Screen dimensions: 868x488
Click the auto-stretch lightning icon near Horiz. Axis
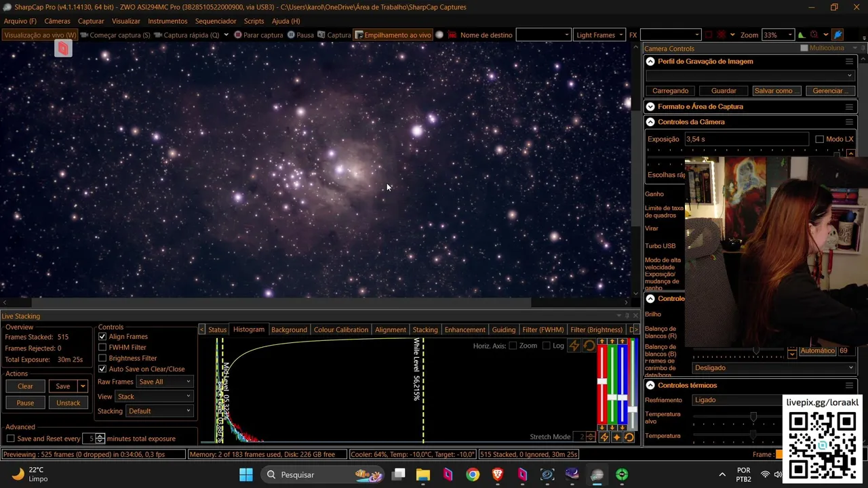coord(574,346)
